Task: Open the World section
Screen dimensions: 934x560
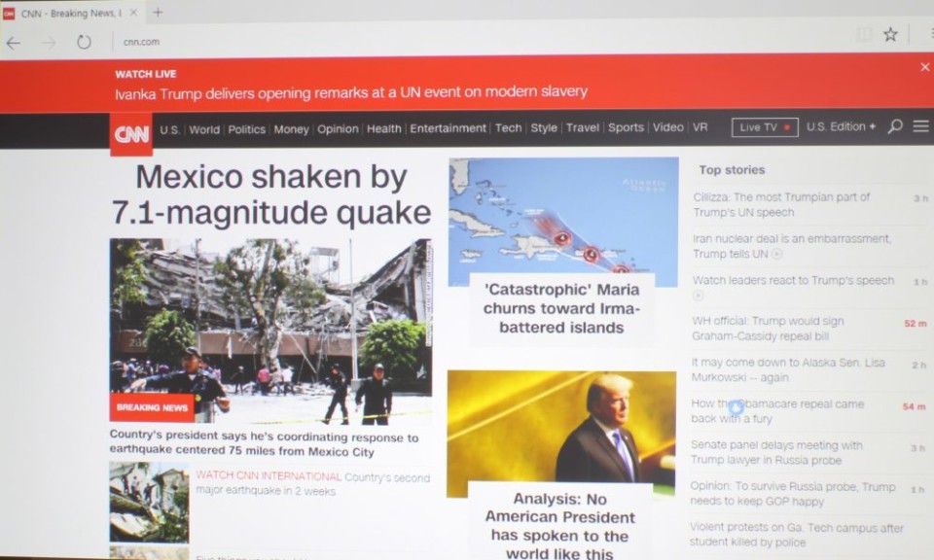Action: pyautogui.click(x=204, y=129)
